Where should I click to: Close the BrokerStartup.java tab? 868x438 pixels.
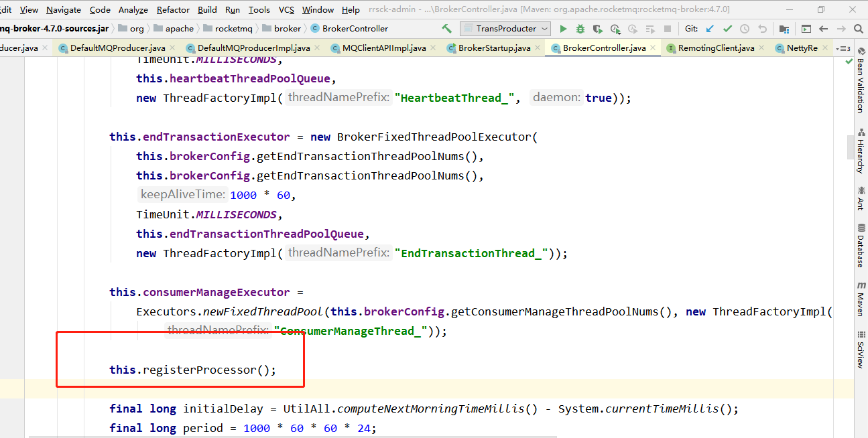(x=538, y=48)
